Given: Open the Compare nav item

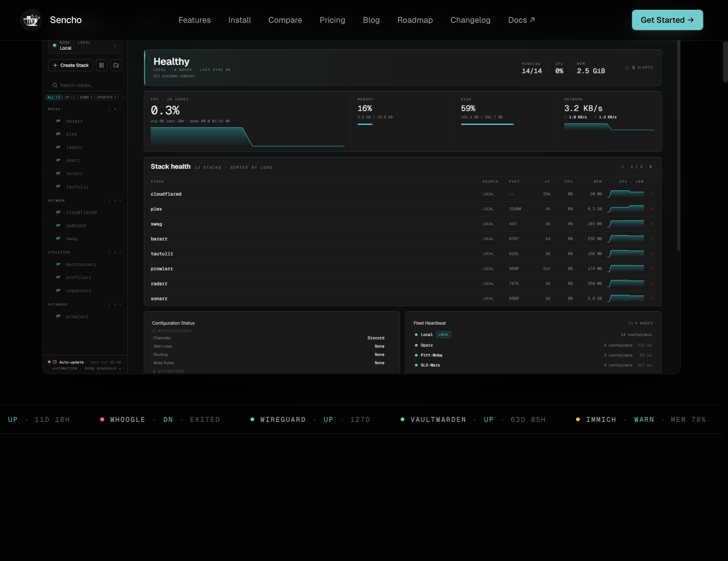Looking at the screenshot, I should point(285,20).
